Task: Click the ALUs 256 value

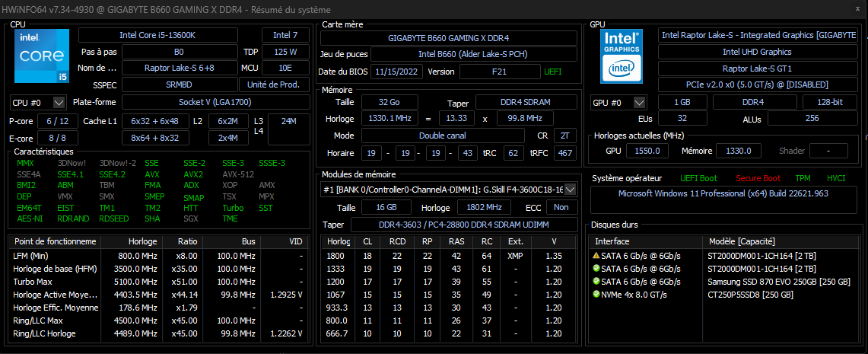Action: point(812,119)
